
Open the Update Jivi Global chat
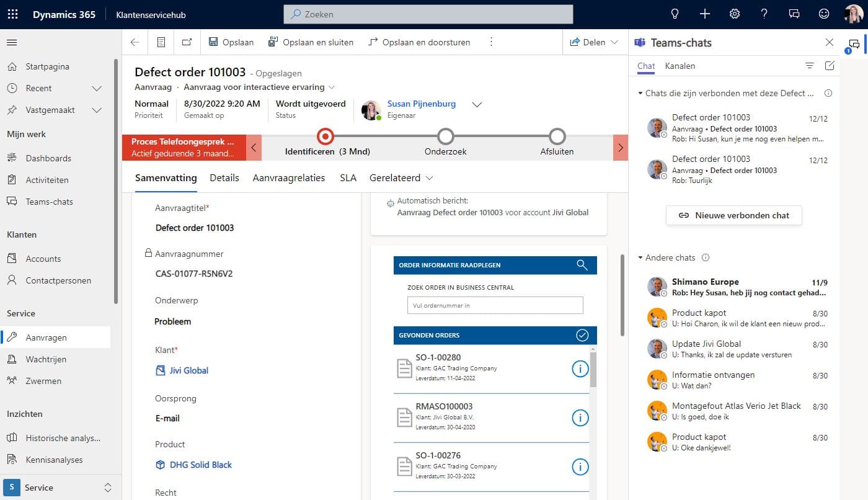point(737,349)
